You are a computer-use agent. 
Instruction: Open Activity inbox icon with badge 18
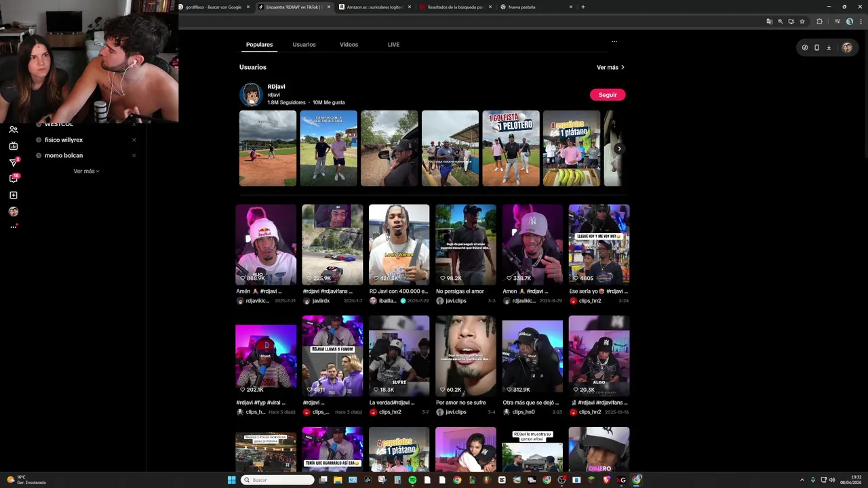pyautogui.click(x=13, y=178)
